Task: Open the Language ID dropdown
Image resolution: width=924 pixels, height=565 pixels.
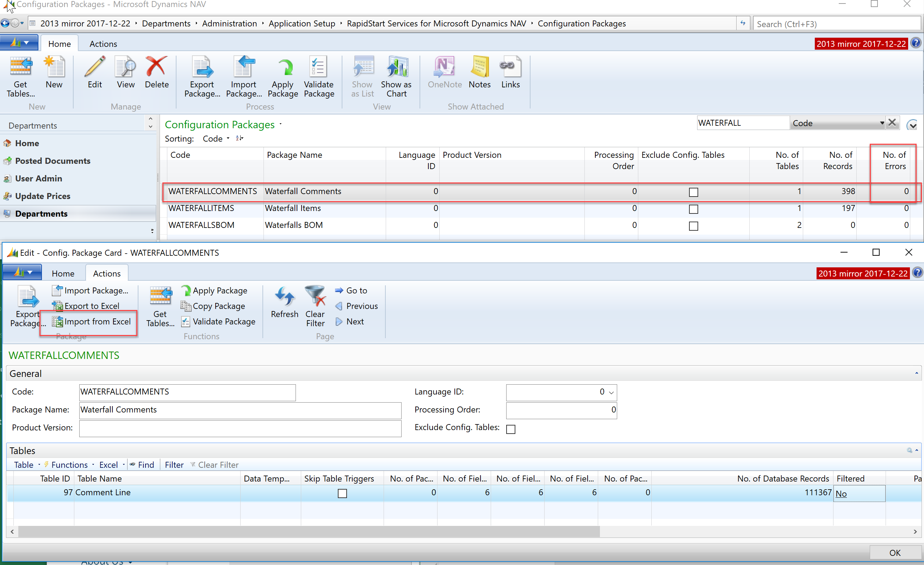Action: click(611, 392)
